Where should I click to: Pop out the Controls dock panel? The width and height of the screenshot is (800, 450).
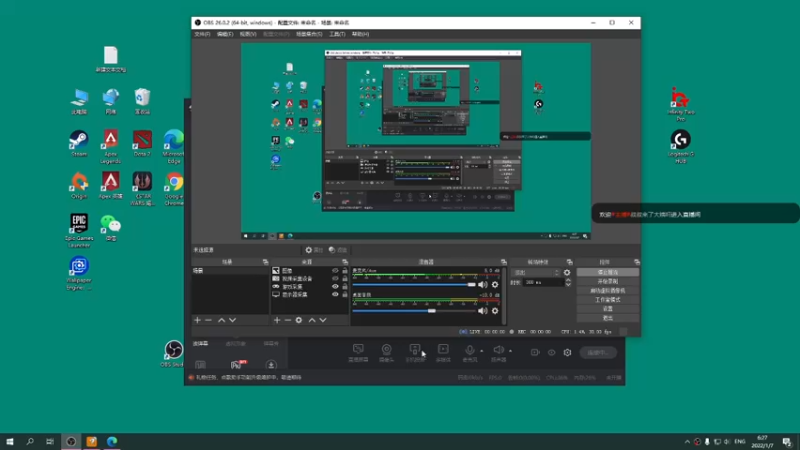tap(637, 262)
